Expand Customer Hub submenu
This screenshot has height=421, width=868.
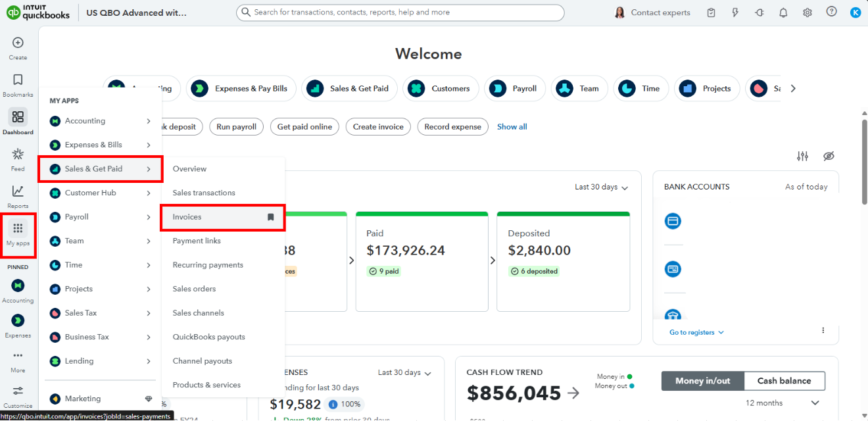[x=149, y=193]
